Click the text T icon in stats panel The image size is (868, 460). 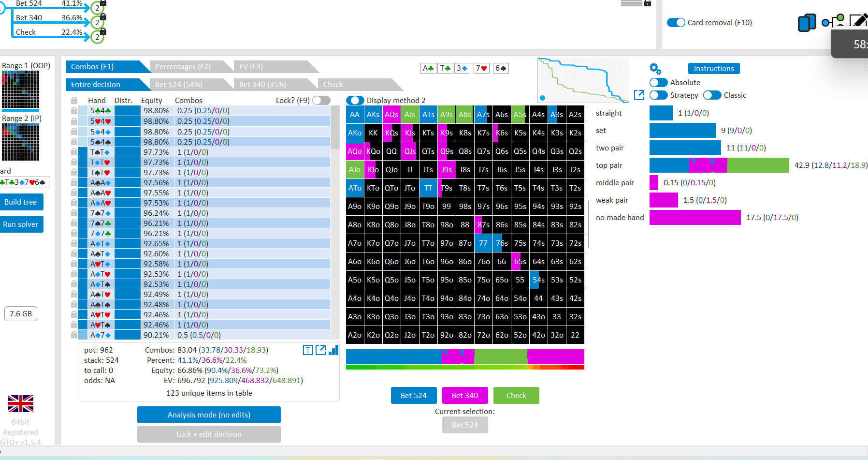coord(308,350)
